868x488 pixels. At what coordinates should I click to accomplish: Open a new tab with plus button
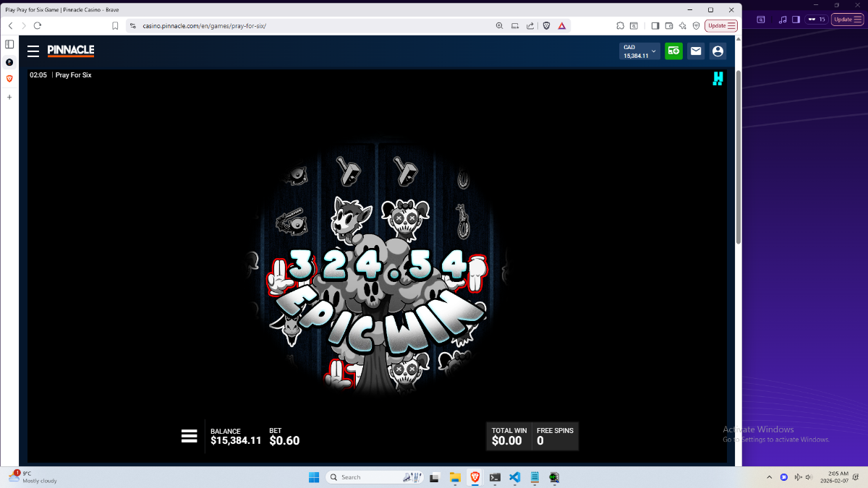(x=9, y=97)
